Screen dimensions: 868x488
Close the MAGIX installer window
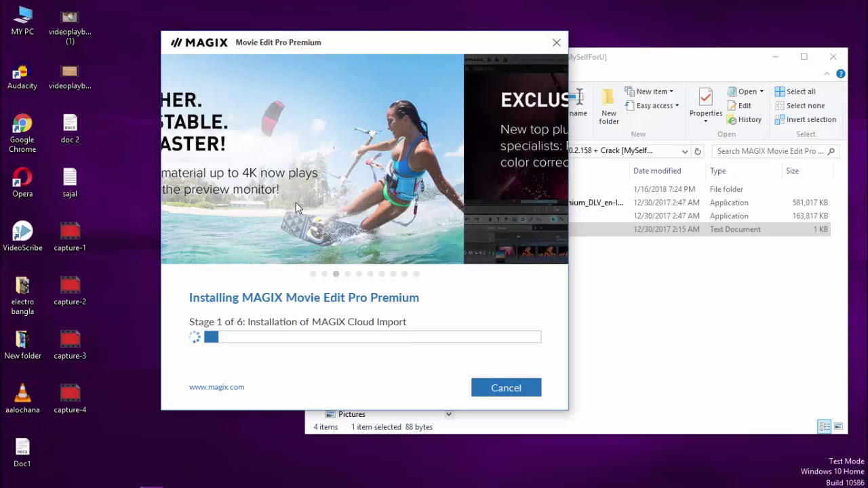557,43
